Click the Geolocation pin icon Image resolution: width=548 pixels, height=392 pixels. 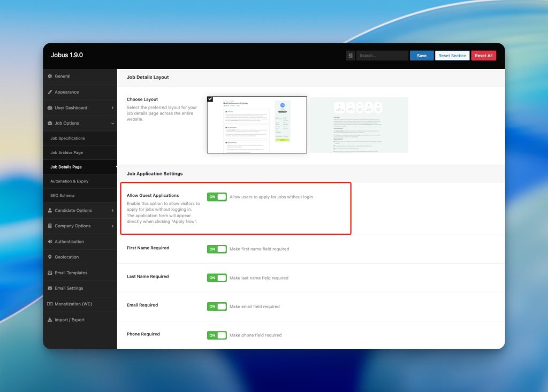[50, 257]
